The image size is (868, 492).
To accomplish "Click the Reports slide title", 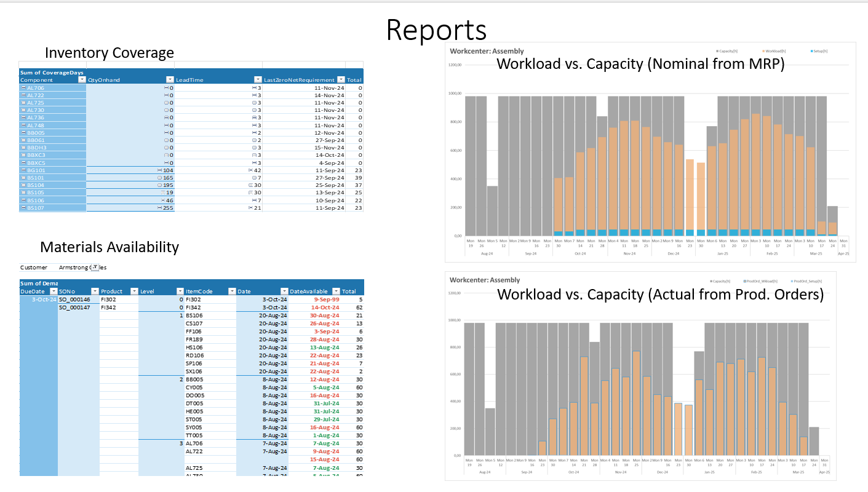I will coord(436,30).
